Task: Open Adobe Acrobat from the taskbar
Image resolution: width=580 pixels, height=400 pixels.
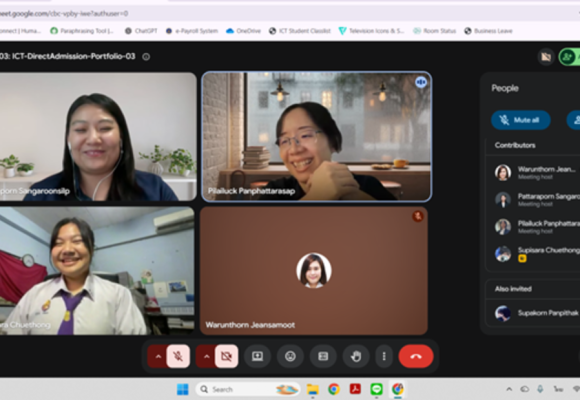Action: pos(355,389)
